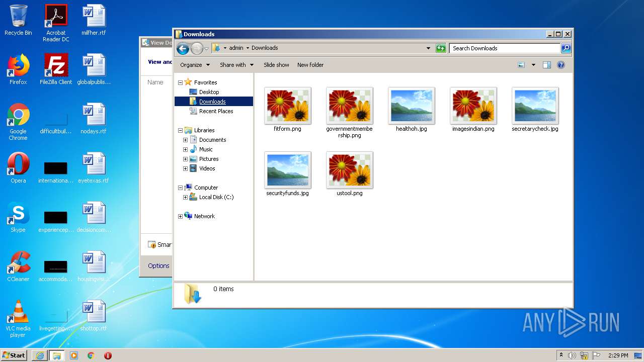This screenshot has width=644, height=362.
Task: Select fitform.png thumbnail
Action: click(288, 109)
